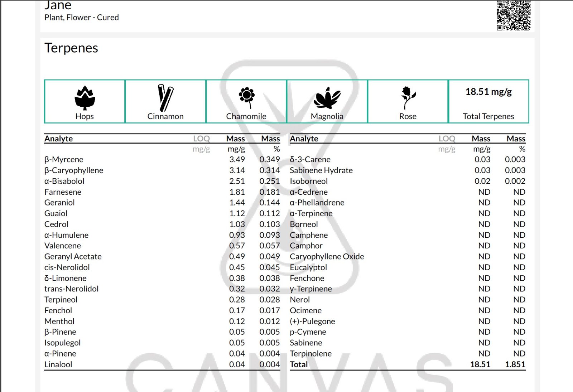
Task: Click Farnesene percent value 0.181
Action: pos(270,192)
